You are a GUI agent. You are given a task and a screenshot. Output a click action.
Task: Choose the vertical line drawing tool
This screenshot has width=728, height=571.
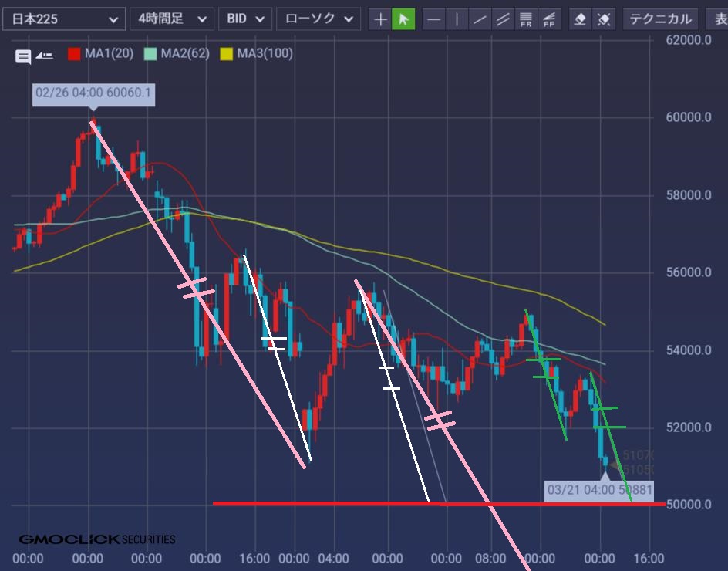click(x=457, y=19)
